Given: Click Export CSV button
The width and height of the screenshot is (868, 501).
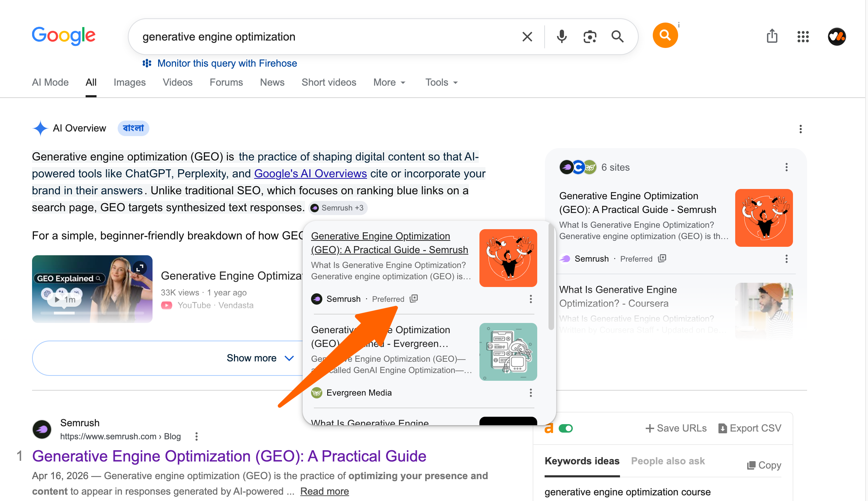Looking at the screenshot, I should [x=750, y=428].
